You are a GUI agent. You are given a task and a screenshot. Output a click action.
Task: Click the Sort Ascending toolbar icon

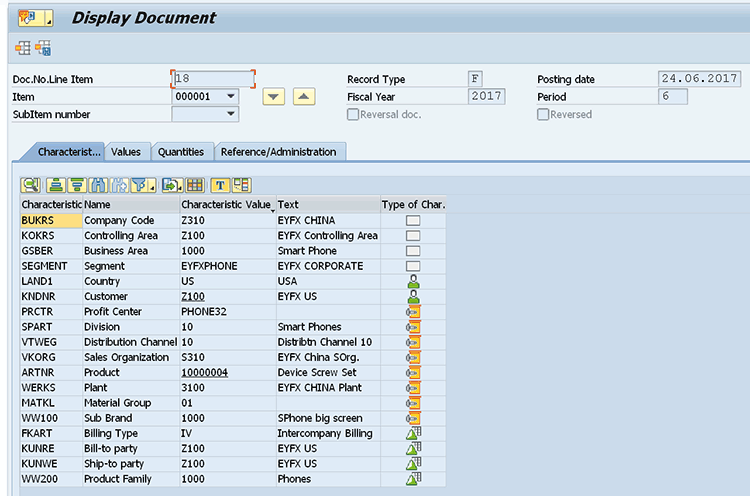56,185
